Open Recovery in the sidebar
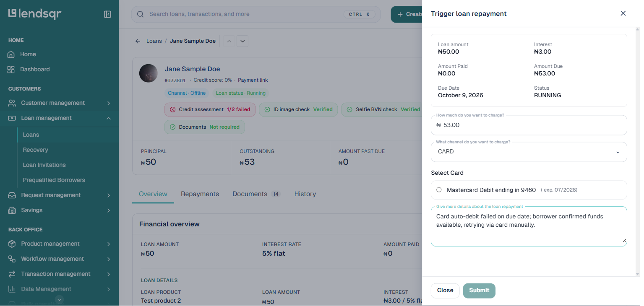This screenshot has width=644, height=306. pyautogui.click(x=36, y=150)
